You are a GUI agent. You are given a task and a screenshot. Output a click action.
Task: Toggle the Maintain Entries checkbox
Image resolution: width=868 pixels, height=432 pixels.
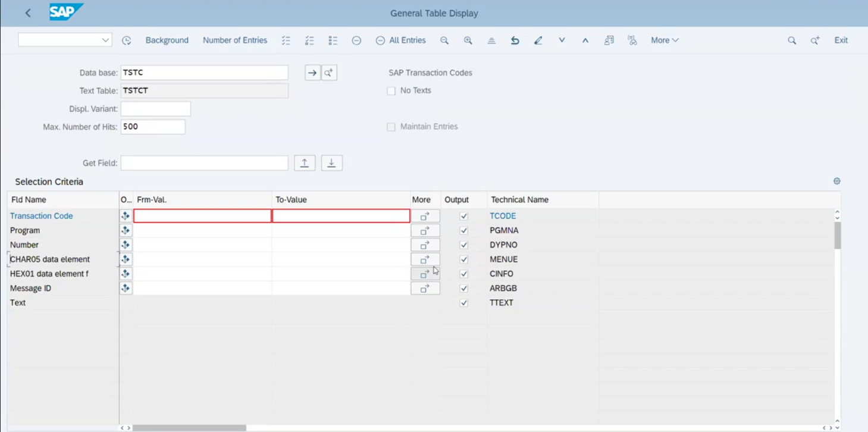[391, 127]
